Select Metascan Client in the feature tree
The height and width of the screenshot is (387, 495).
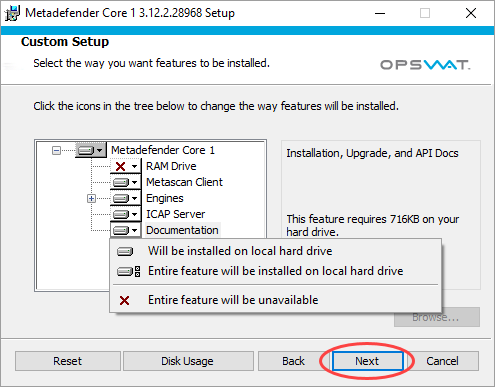click(x=184, y=182)
